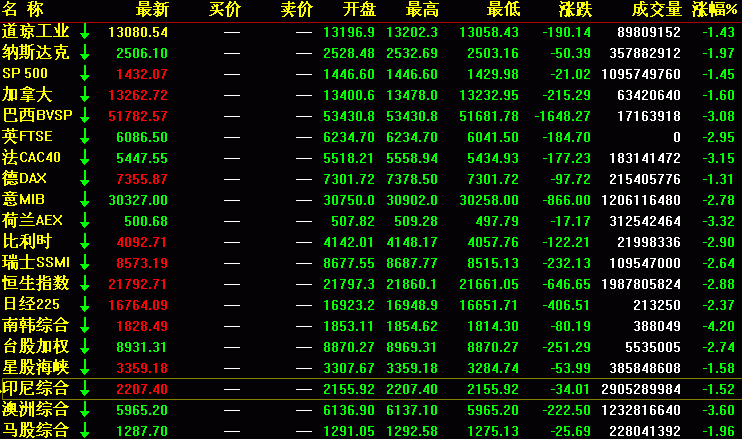The image size is (742, 440).
Task: Click the percent change -4.20
Action: point(718,326)
